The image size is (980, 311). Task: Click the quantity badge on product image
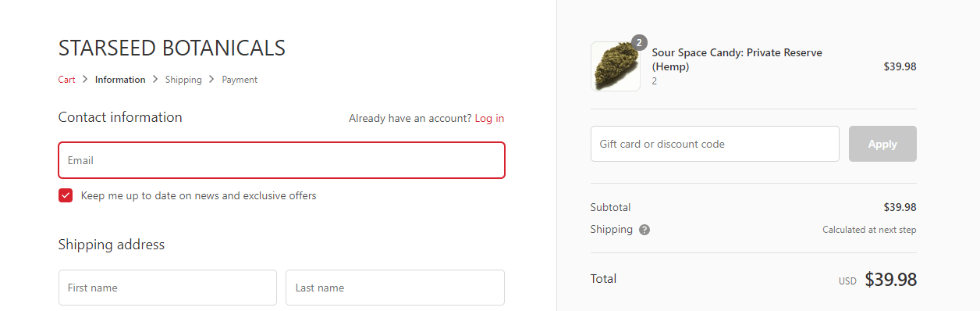click(639, 43)
